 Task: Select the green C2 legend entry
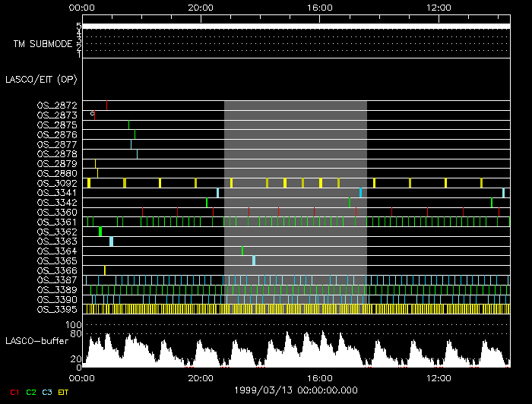click(x=31, y=392)
